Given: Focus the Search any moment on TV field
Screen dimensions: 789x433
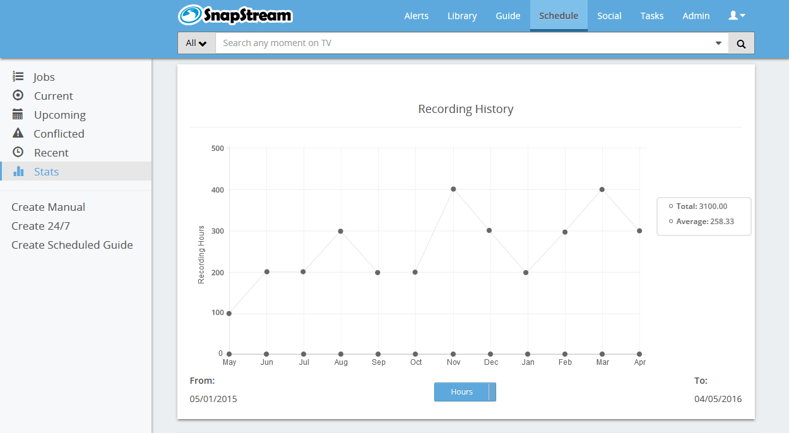Looking at the screenshot, I should (x=460, y=44).
